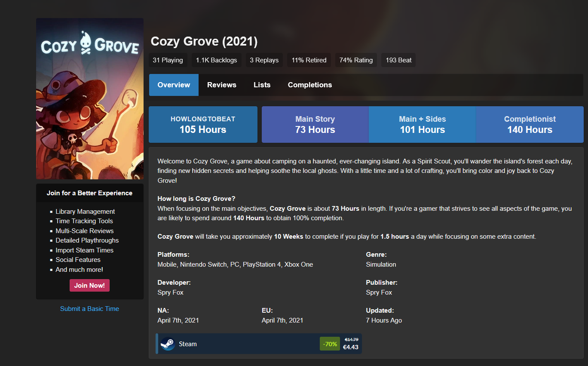Click the Multi-Scale Reviews list item

point(85,231)
